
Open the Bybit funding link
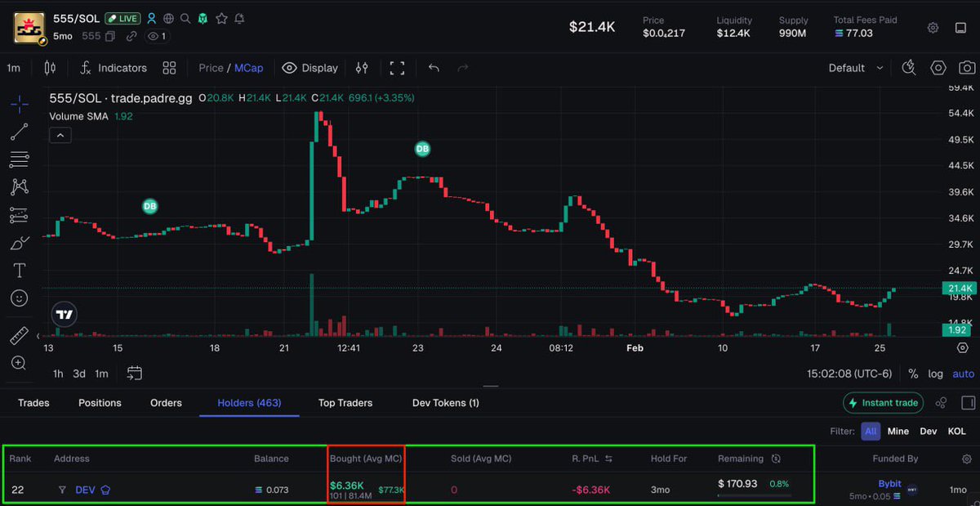[x=889, y=483]
